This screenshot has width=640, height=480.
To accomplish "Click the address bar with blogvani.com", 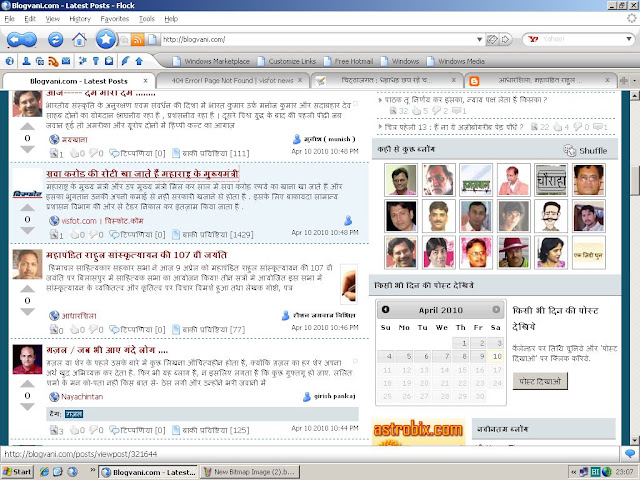I will [x=316, y=40].
